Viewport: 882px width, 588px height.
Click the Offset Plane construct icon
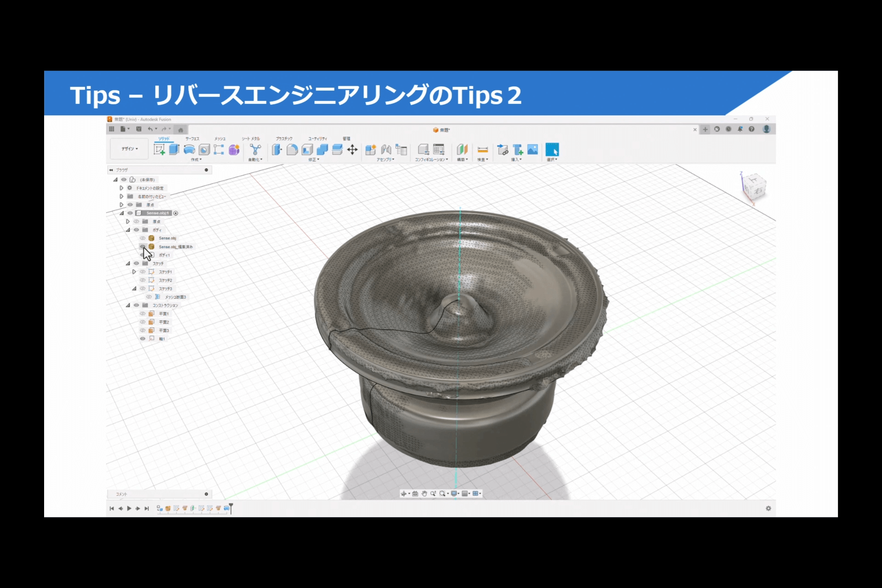pyautogui.click(x=462, y=150)
